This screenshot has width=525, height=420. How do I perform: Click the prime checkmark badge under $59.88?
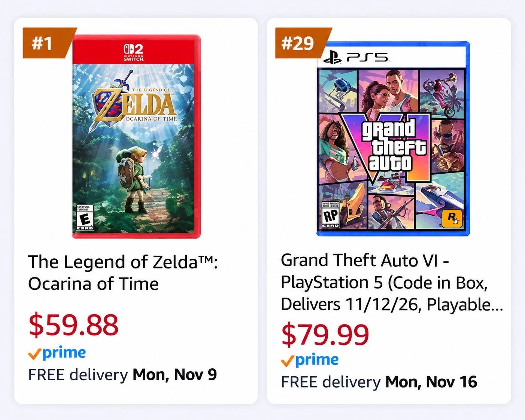57,353
